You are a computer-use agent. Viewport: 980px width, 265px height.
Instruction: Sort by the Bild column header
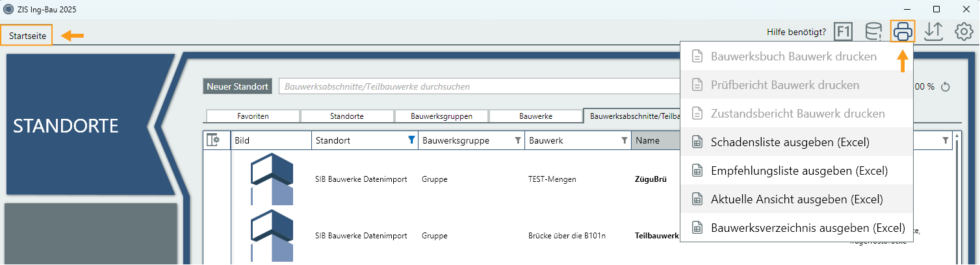pyautogui.click(x=271, y=140)
